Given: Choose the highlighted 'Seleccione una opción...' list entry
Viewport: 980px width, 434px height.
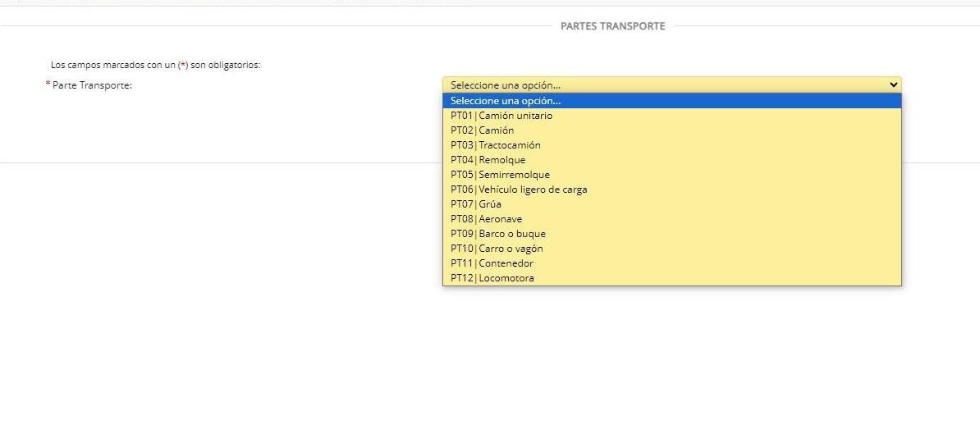Looking at the screenshot, I should pyautogui.click(x=506, y=101).
